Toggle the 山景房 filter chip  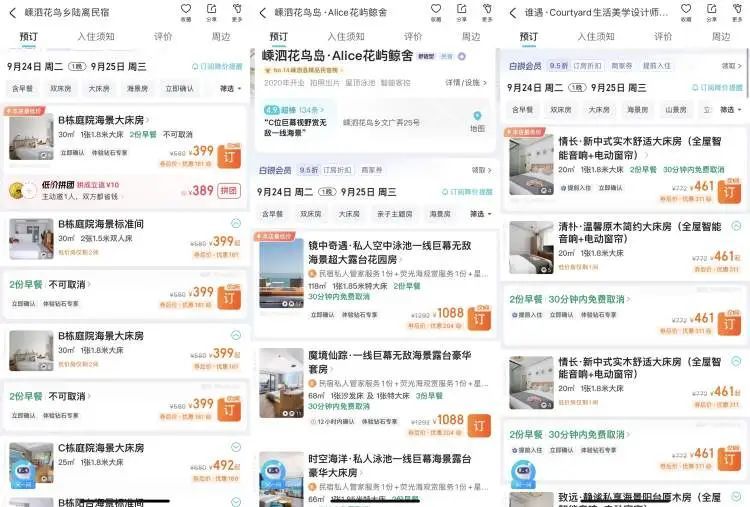click(676, 110)
